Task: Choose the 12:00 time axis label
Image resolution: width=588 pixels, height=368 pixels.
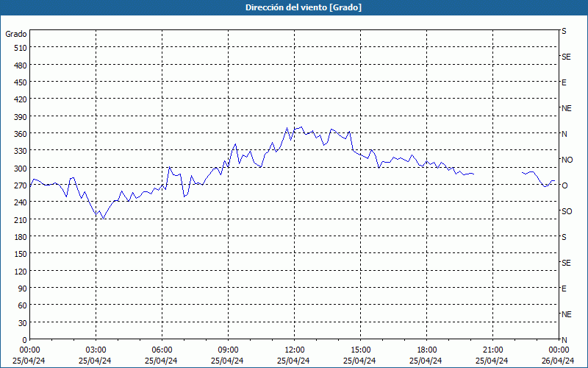Action: click(295, 350)
